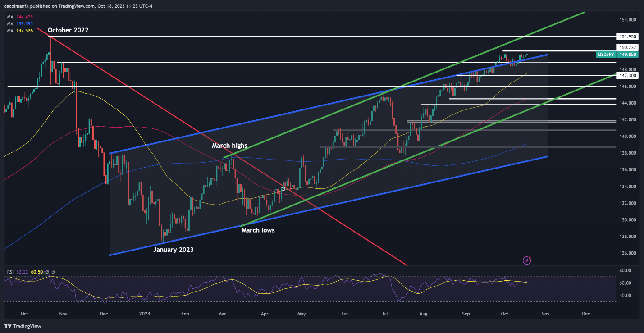Click the 126.000 price axis label
The height and width of the screenshot is (333, 644).
coord(628,253)
